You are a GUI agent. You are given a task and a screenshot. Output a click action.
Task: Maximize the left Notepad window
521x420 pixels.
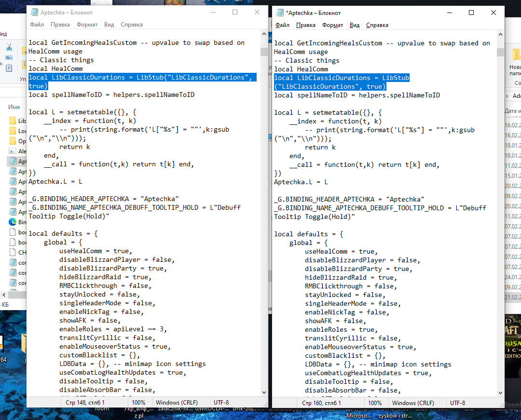pos(235,12)
